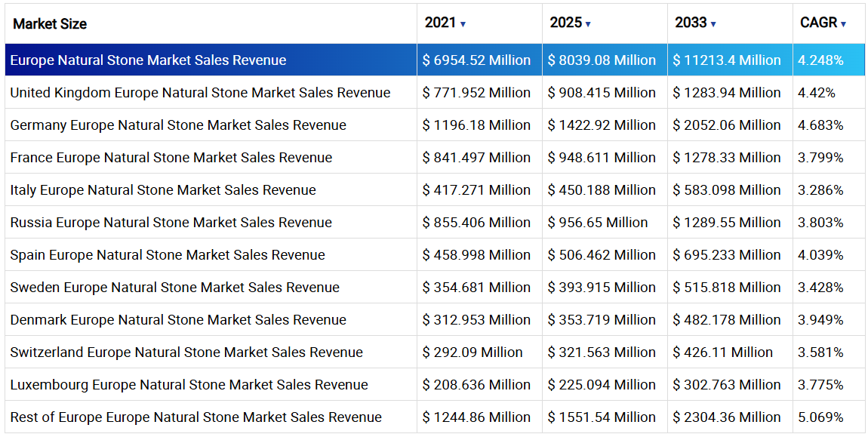Click the Denmark market revenue row label
The width and height of the screenshot is (868, 434).
(178, 320)
